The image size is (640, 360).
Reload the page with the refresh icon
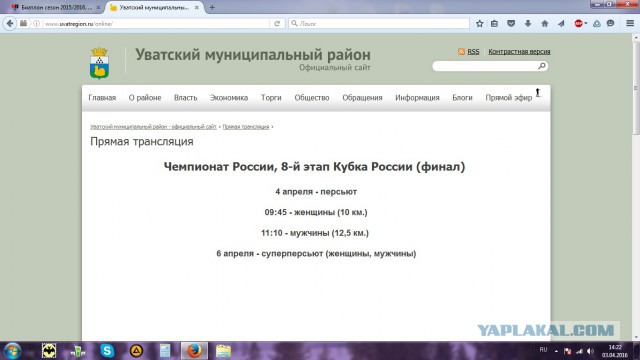[x=277, y=24]
